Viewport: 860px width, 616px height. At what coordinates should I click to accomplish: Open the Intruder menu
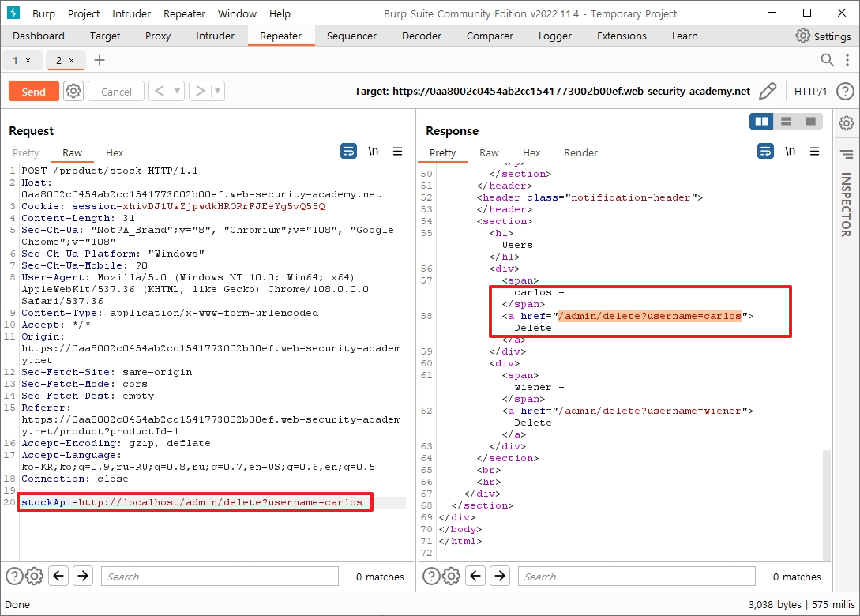[131, 13]
